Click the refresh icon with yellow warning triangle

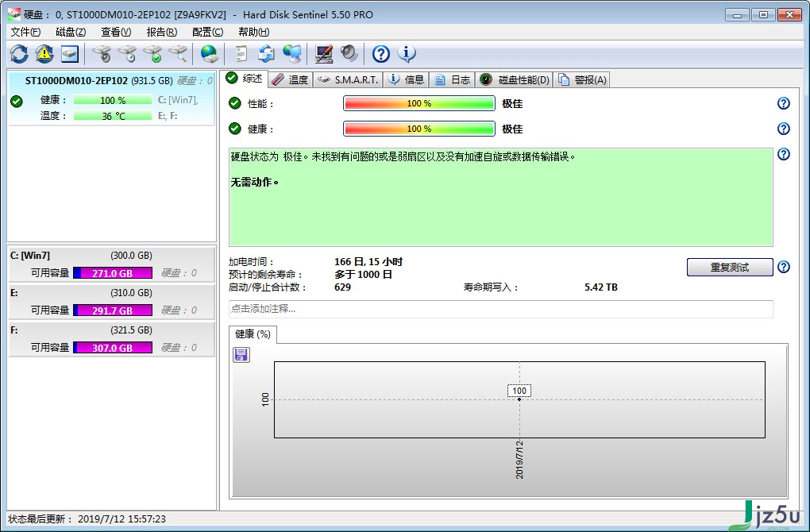click(x=44, y=54)
